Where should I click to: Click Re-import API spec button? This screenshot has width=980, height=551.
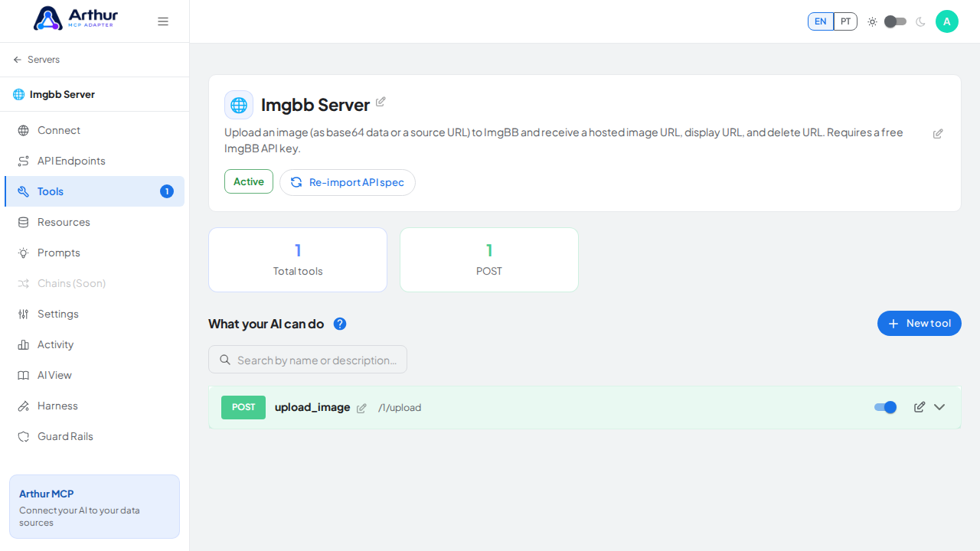coord(348,182)
